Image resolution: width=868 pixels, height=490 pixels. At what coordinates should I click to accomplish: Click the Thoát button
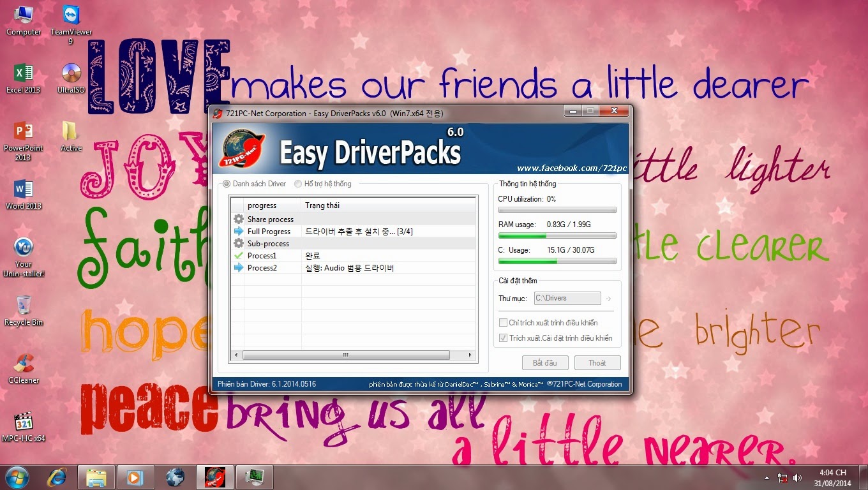[x=597, y=363]
